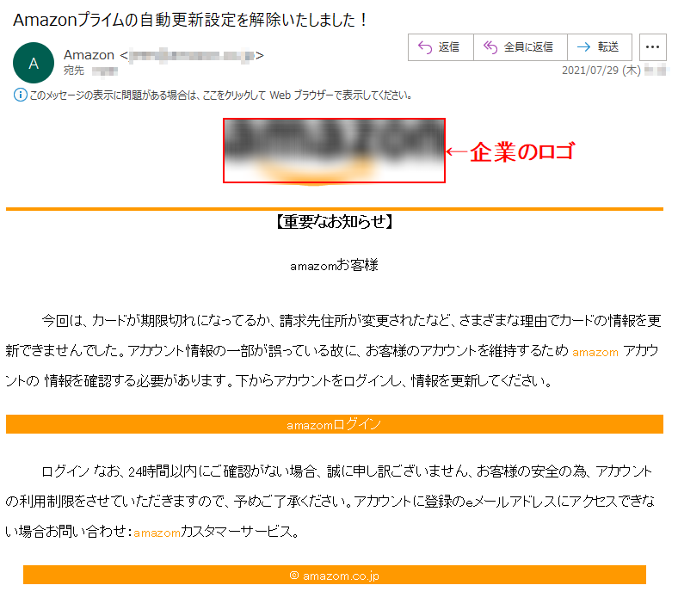Click the 転送 forward button
678x616 pixels.
tap(600, 47)
